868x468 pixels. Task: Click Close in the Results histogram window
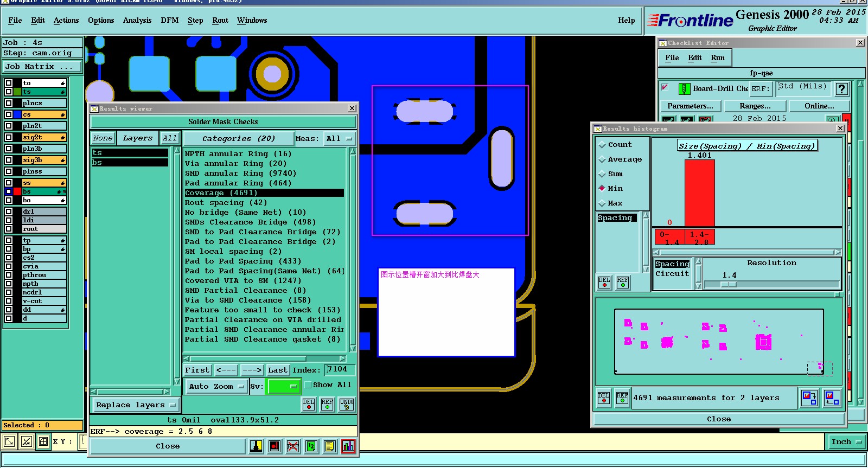719,419
